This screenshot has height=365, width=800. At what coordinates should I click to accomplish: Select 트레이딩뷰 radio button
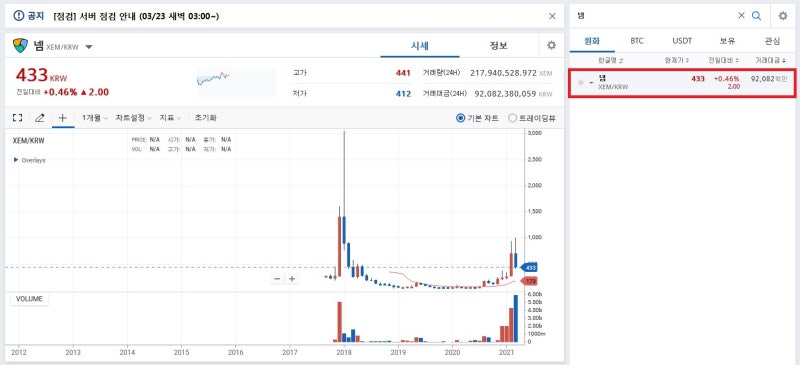click(513, 118)
